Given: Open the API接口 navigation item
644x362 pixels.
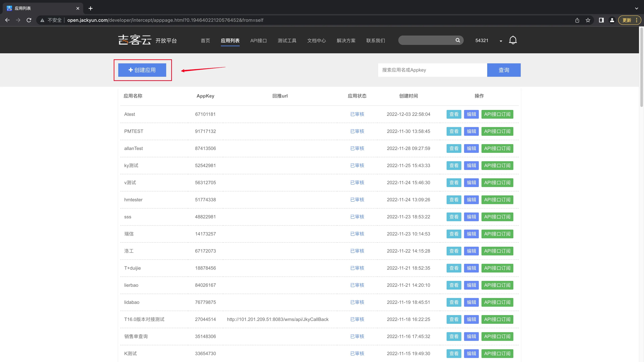Looking at the screenshot, I should [258, 40].
